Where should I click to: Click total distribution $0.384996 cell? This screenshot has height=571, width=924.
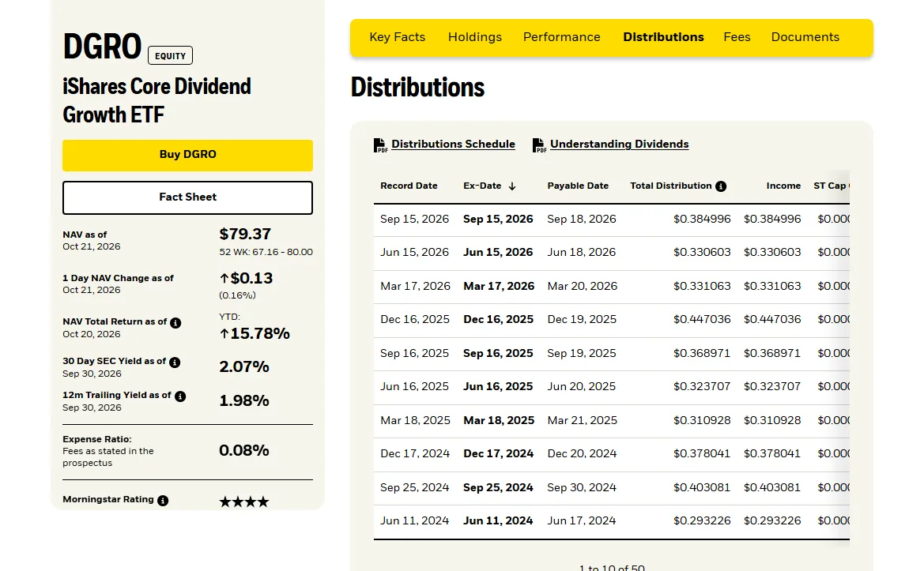(x=702, y=219)
